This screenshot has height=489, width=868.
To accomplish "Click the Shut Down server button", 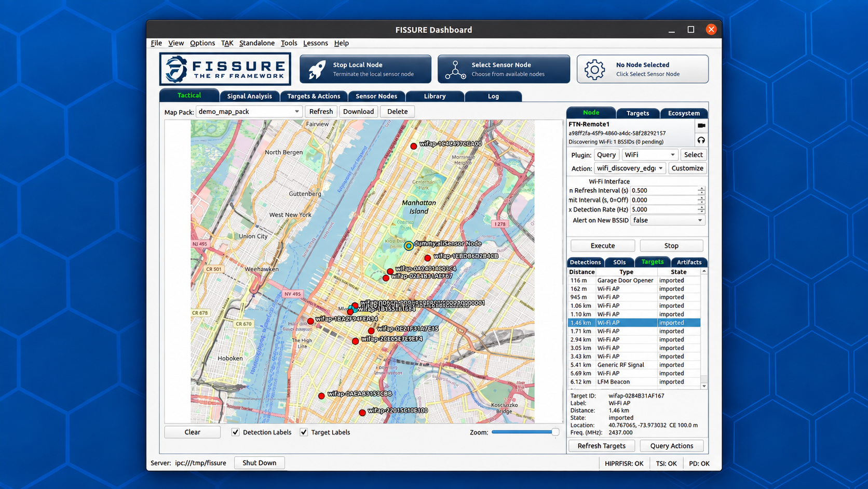I will (x=260, y=463).
